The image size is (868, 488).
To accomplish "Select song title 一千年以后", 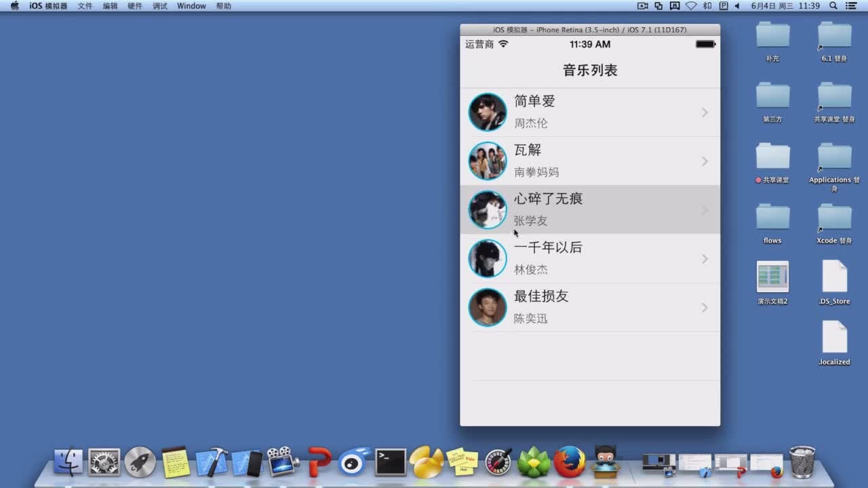I will 548,247.
